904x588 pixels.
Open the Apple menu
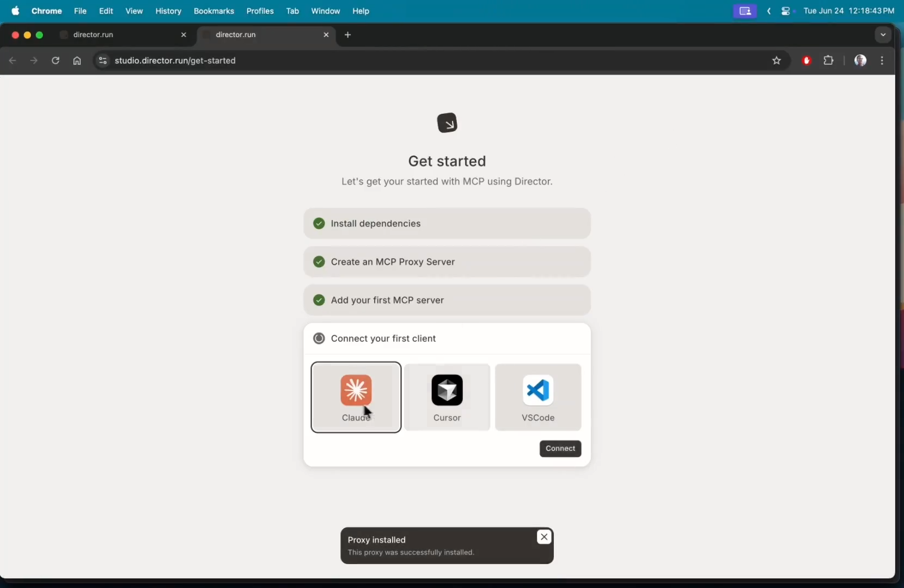coord(15,11)
